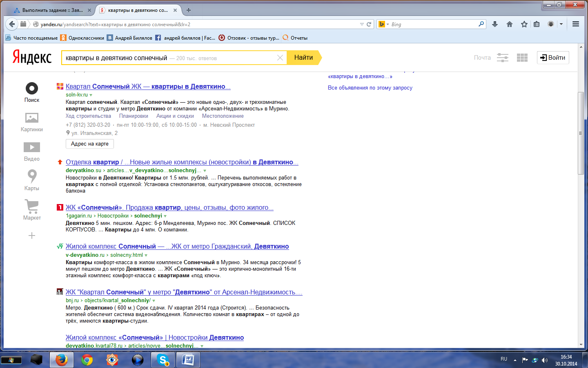The width and height of the screenshot is (588, 368).
Task: Clear the Yandex search query with X
Action: (x=280, y=58)
